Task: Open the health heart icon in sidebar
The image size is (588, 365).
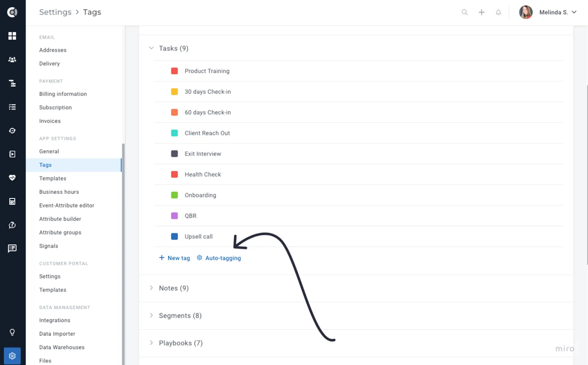Action: [12, 178]
